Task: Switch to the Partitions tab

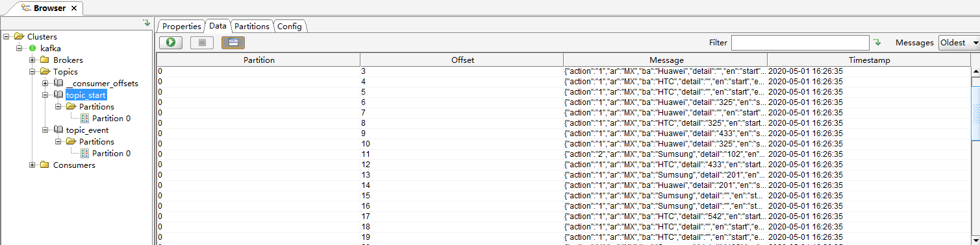Action: click(251, 27)
